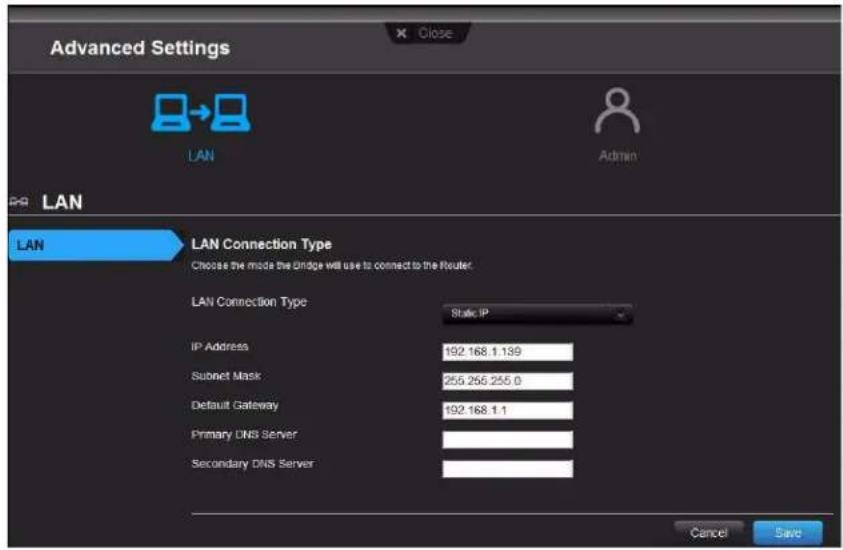Click the Primary DNS Server field
843x550 pixels.
coord(508,439)
